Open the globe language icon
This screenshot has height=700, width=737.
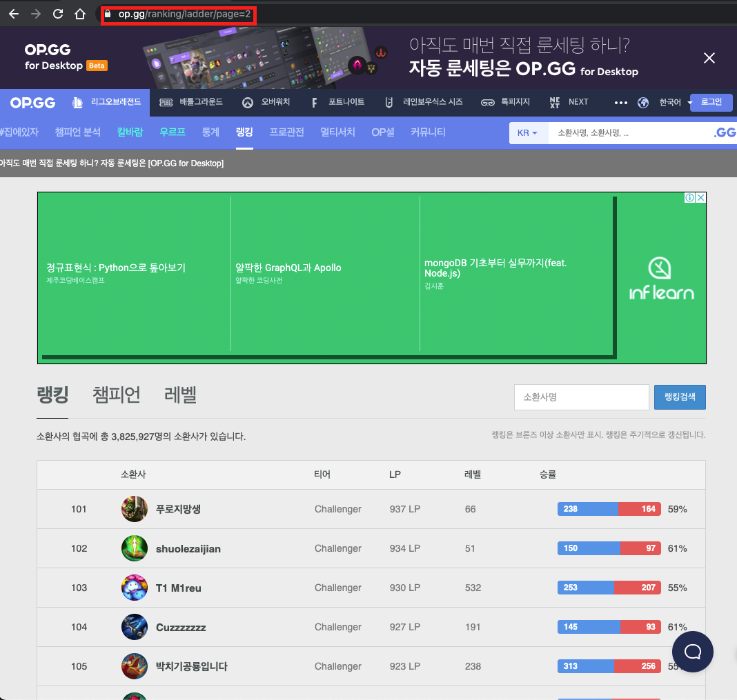pyautogui.click(x=643, y=102)
